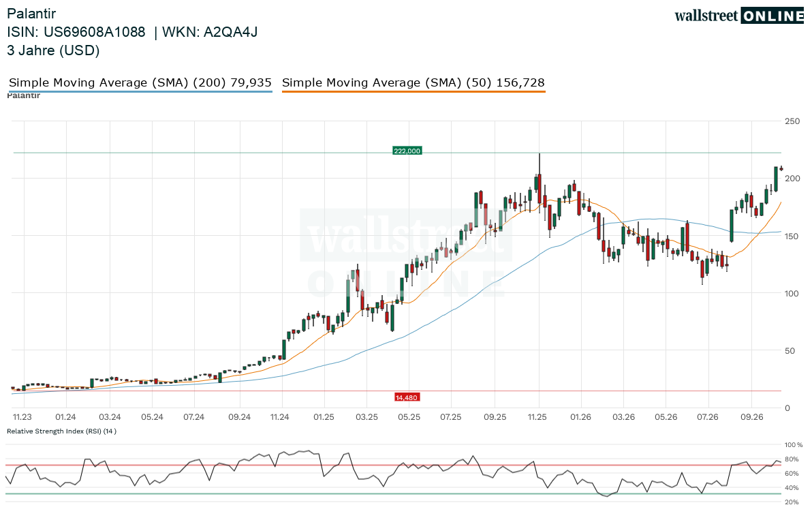Click the 03.26 date axis label

pos(624,417)
